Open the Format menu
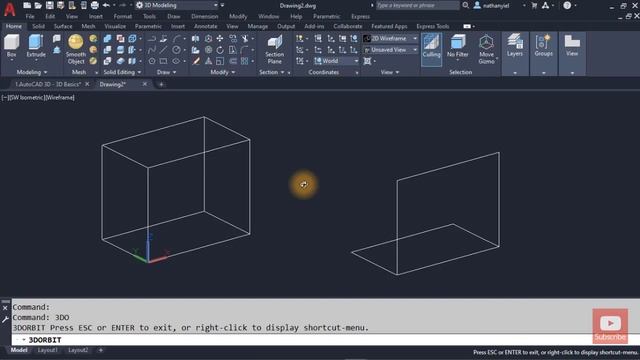This screenshot has height=360, width=640. pyautogui.click(x=122, y=17)
